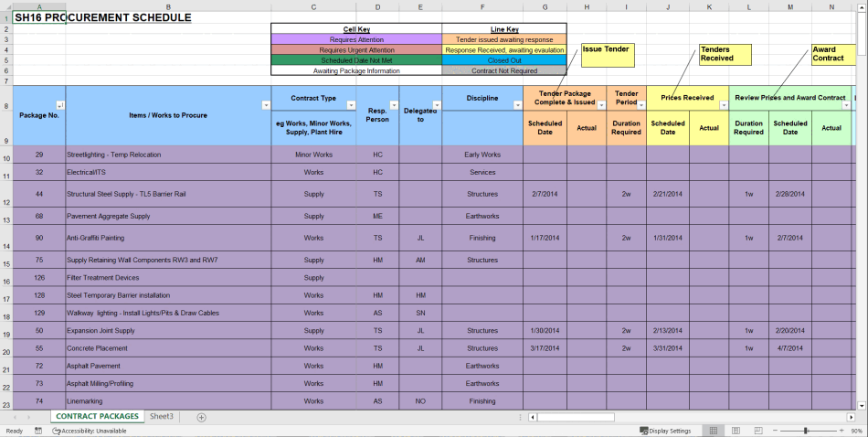This screenshot has width=868, height=437.
Task: Select the blue Closed Out key cell
Action: point(504,60)
